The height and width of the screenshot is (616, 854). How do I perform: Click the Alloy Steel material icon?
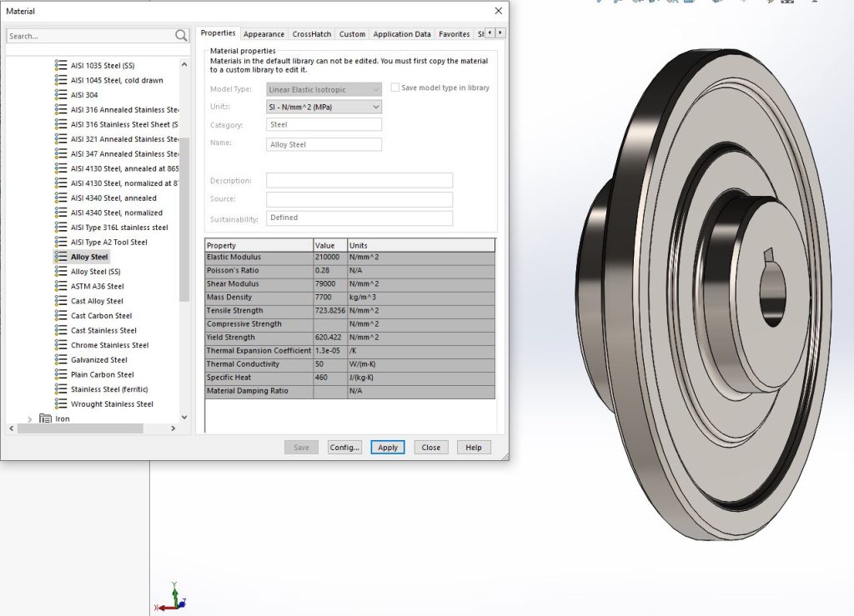click(x=61, y=257)
